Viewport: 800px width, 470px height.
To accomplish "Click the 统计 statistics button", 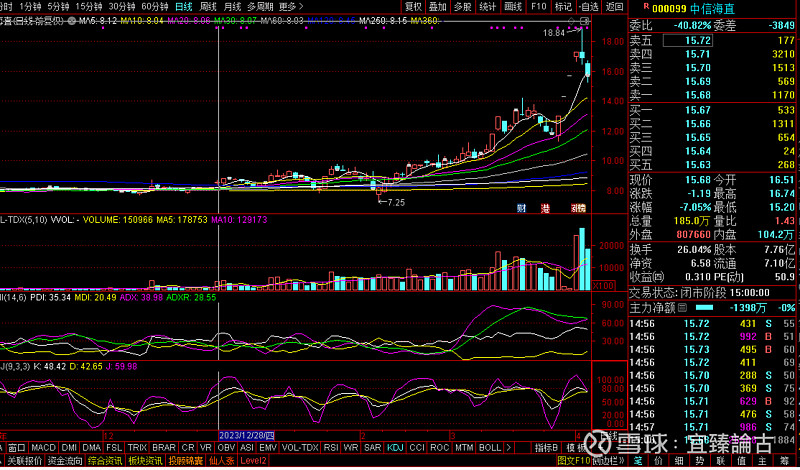I will point(488,7).
